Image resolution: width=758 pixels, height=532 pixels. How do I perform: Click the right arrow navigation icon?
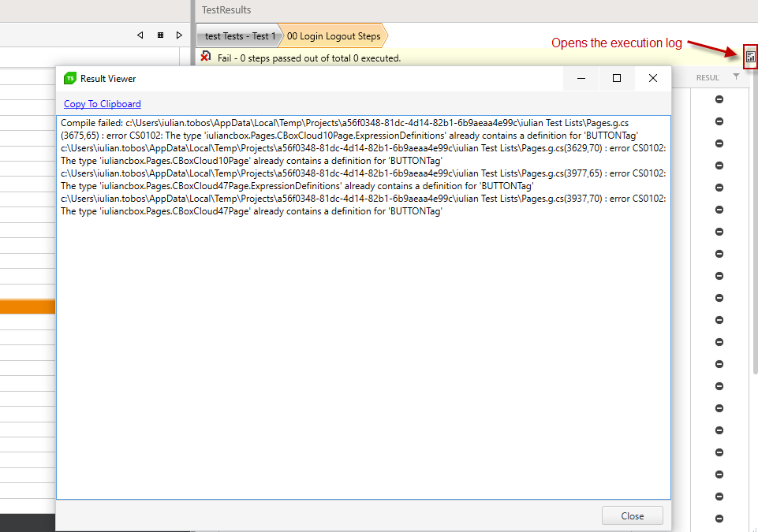point(180,35)
